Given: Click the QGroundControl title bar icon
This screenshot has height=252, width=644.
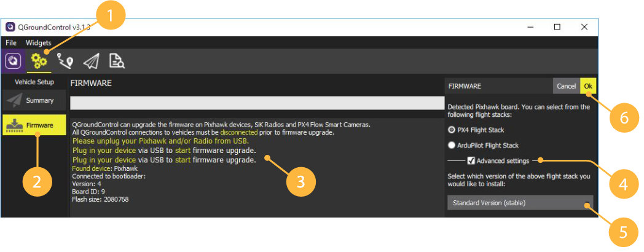Looking at the screenshot, I should tap(10, 27).
